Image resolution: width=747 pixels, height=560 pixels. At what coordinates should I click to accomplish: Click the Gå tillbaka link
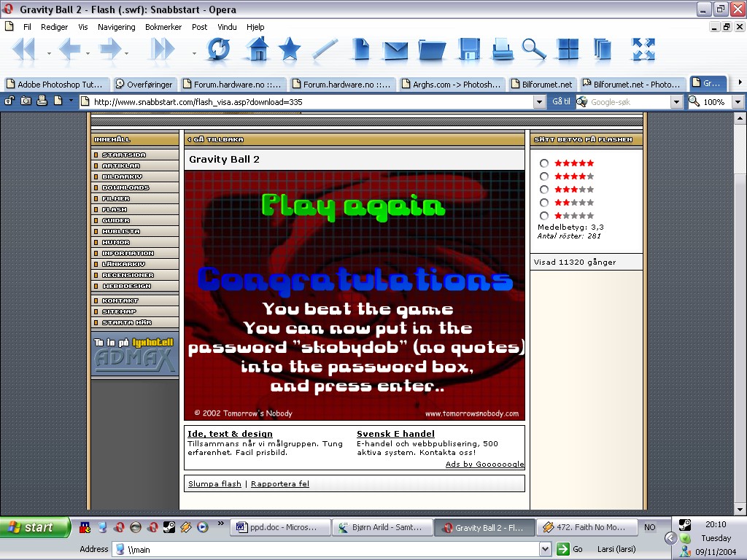pyautogui.click(x=216, y=139)
